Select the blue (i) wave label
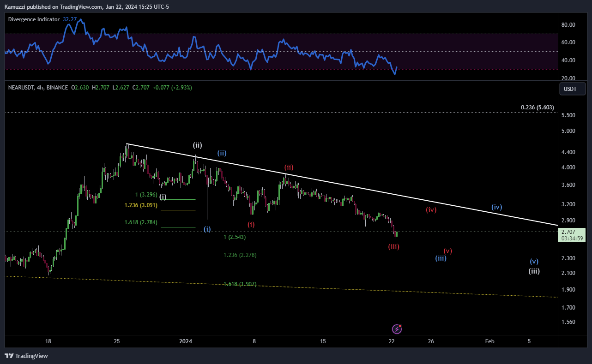Viewport: 592px width, 364px height. click(207, 229)
